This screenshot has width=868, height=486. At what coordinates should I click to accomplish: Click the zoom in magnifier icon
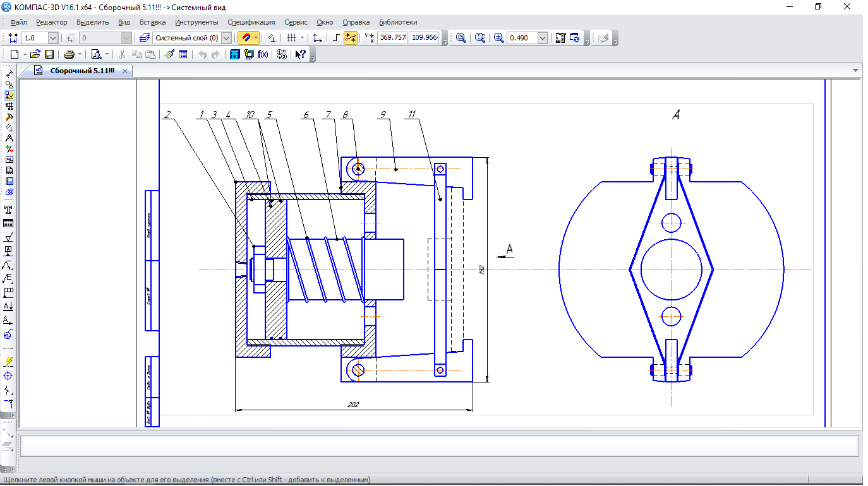tap(499, 38)
